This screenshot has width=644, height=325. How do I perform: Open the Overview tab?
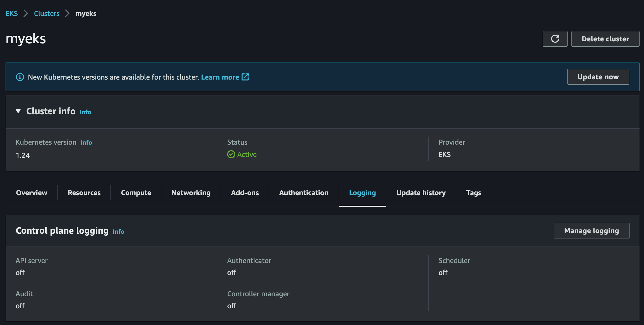(32, 193)
